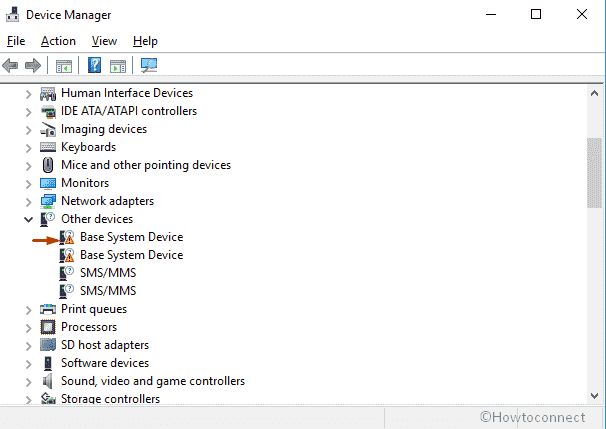Close the Device Manager window
Image resolution: width=606 pixels, height=429 pixels.
click(582, 14)
